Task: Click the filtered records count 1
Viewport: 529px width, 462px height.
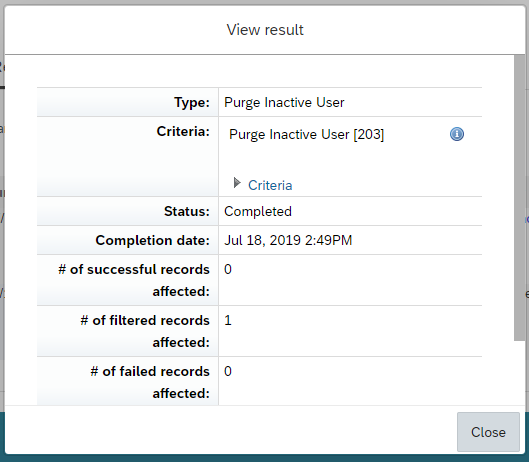Action: point(228,320)
